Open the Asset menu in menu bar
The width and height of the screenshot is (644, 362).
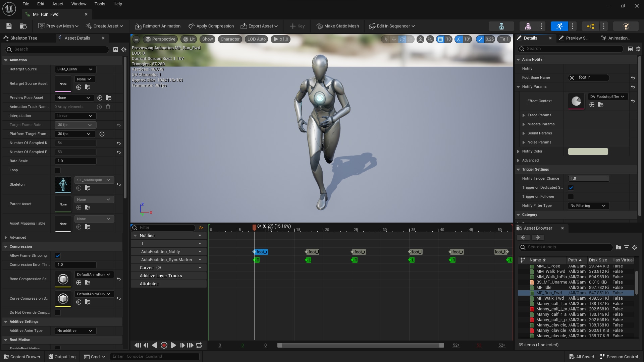(57, 4)
